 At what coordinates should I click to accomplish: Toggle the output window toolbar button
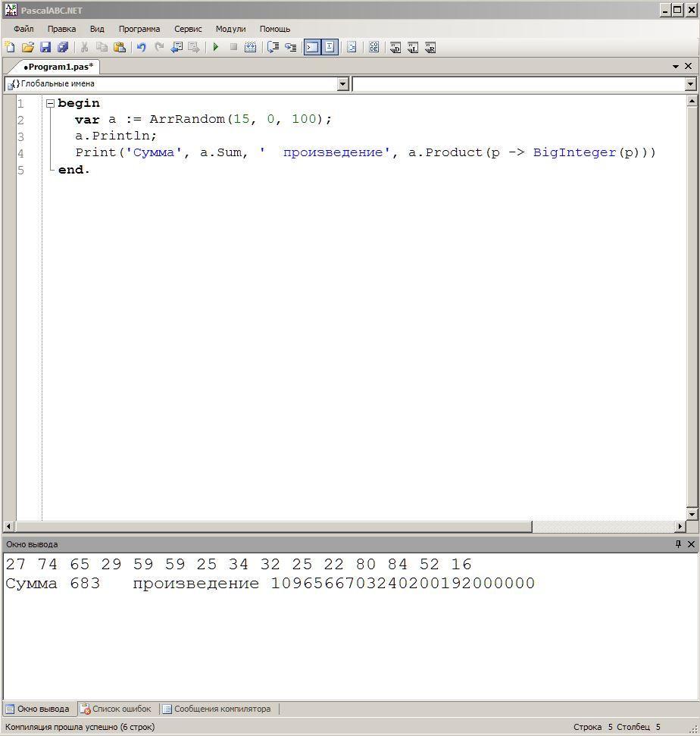312,47
